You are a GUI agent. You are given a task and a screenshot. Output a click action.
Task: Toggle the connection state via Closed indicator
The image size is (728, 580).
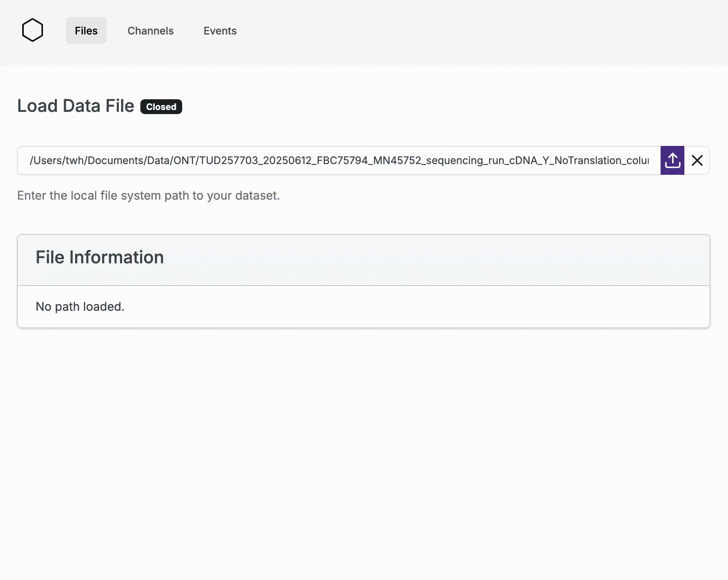[x=161, y=107]
